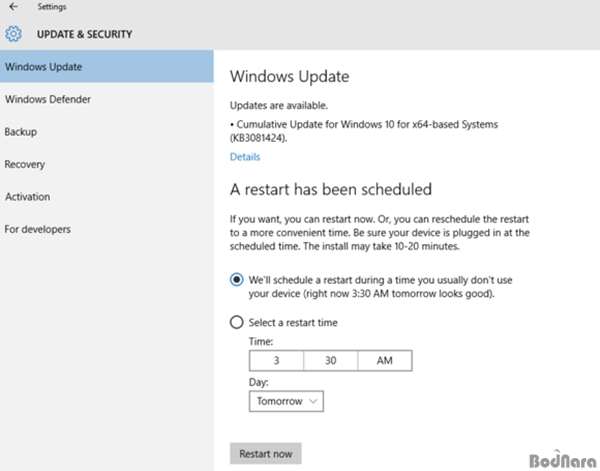Select the KB3081424 cumulative update text
The height and width of the screenshot is (471, 600).
pos(364,131)
